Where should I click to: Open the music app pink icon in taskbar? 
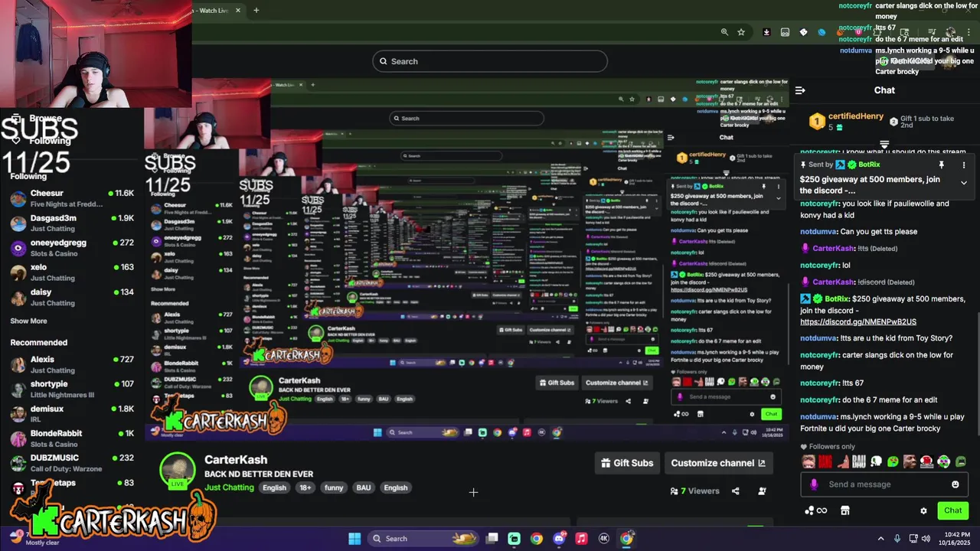581,539
